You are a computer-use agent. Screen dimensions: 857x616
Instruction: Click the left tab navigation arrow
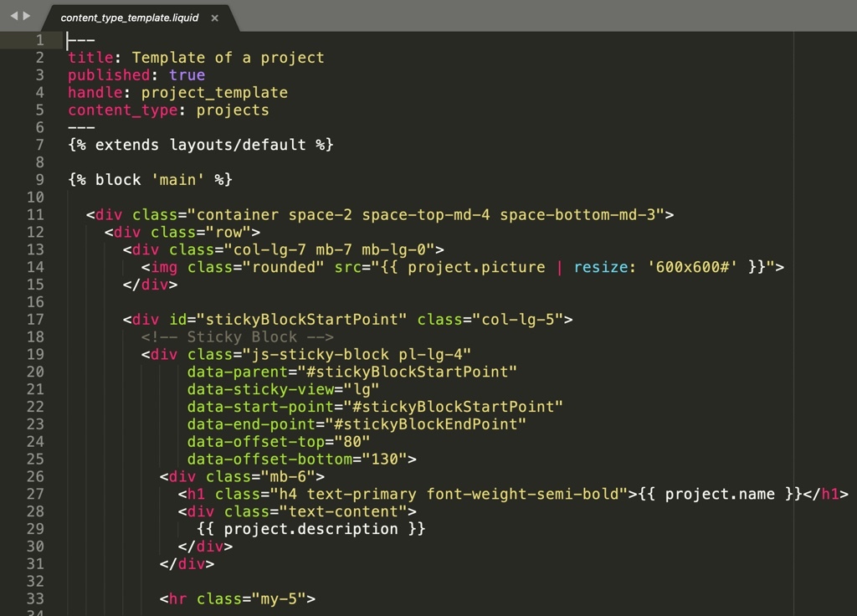(13, 16)
